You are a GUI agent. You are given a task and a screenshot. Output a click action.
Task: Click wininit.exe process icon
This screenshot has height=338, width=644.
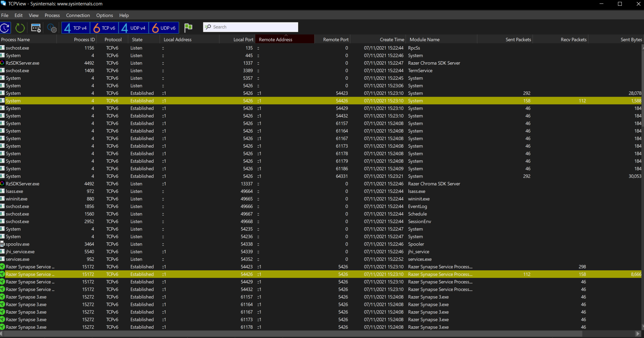coord(2,199)
